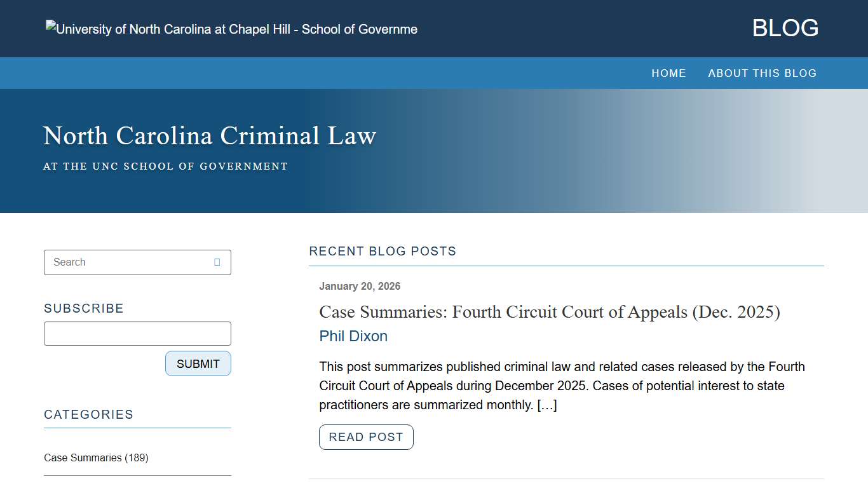Open the Fourth Circuit case summaries post
This screenshot has width=868, height=488.
[550, 312]
